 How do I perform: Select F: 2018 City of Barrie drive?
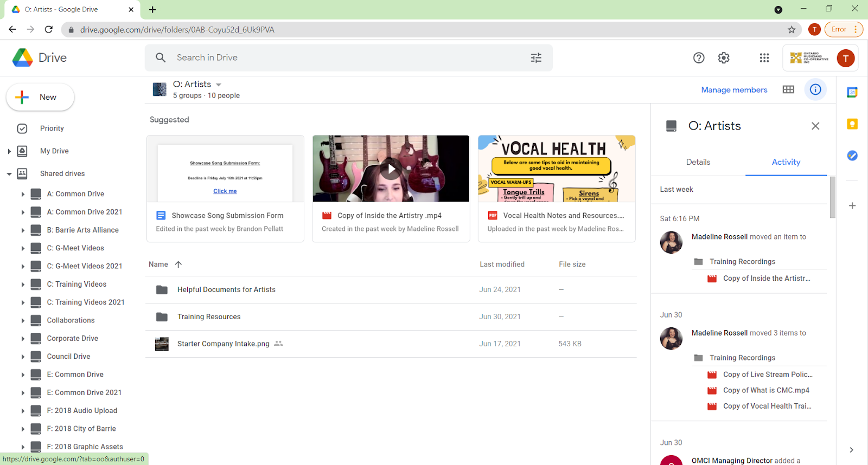tap(81, 429)
